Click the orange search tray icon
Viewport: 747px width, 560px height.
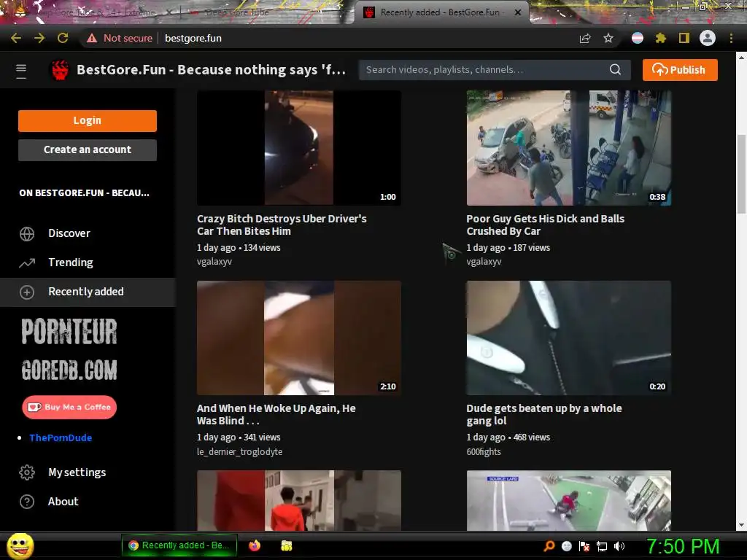tap(549, 546)
